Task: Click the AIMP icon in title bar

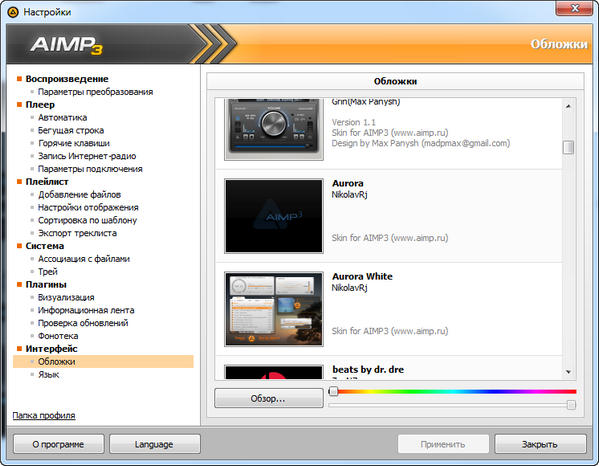Action: [13, 12]
